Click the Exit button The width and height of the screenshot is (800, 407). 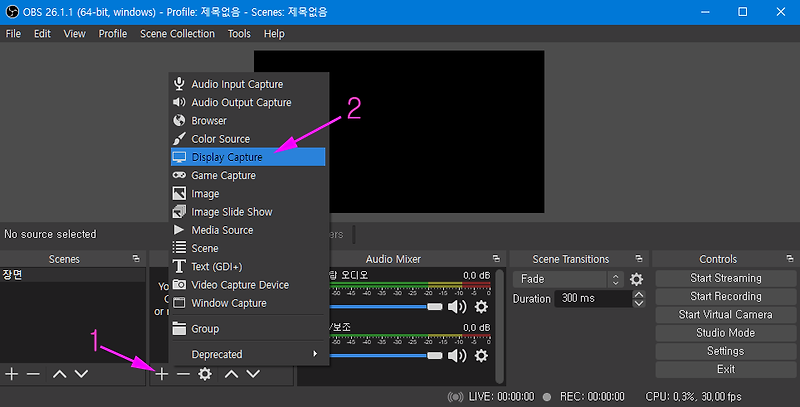coord(726,369)
